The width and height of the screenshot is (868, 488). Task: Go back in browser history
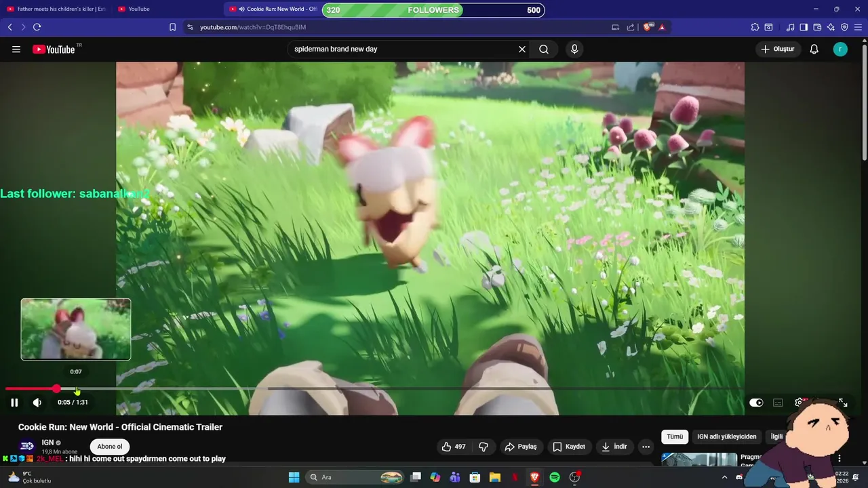tap(10, 27)
